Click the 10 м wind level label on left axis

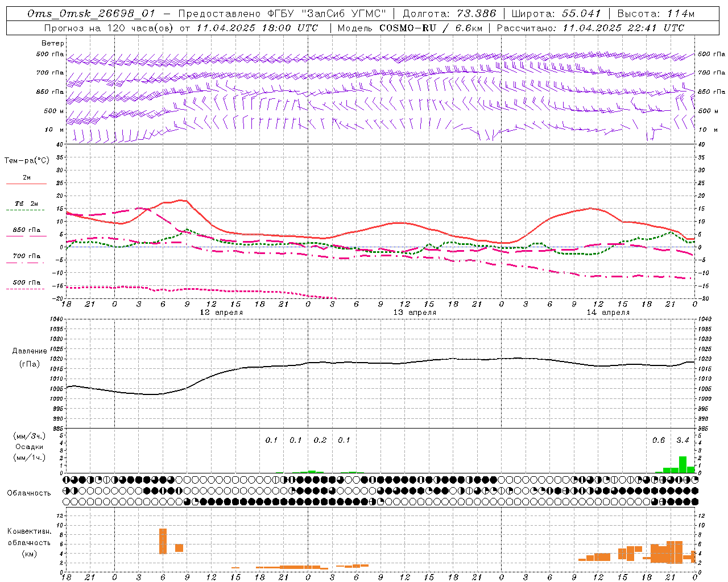pyautogui.click(x=55, y=130)
